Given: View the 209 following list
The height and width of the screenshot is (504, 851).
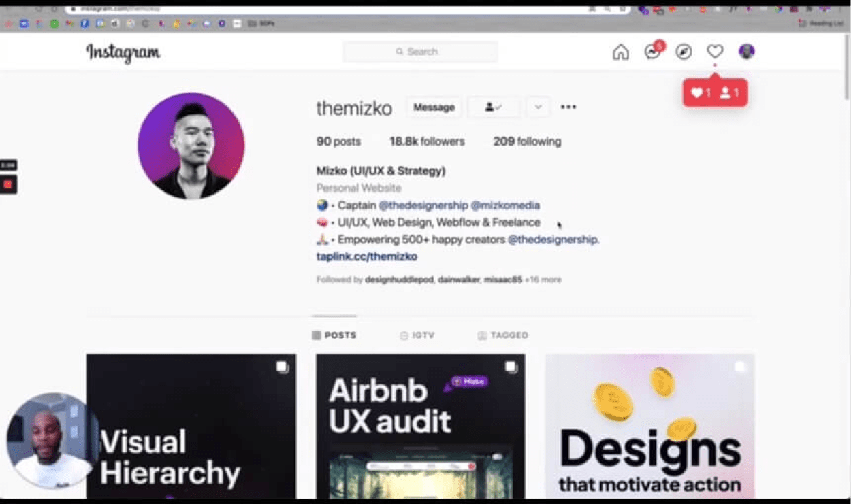Looking at the screenshot, I should pyautogui.click(x=527, y=141).
